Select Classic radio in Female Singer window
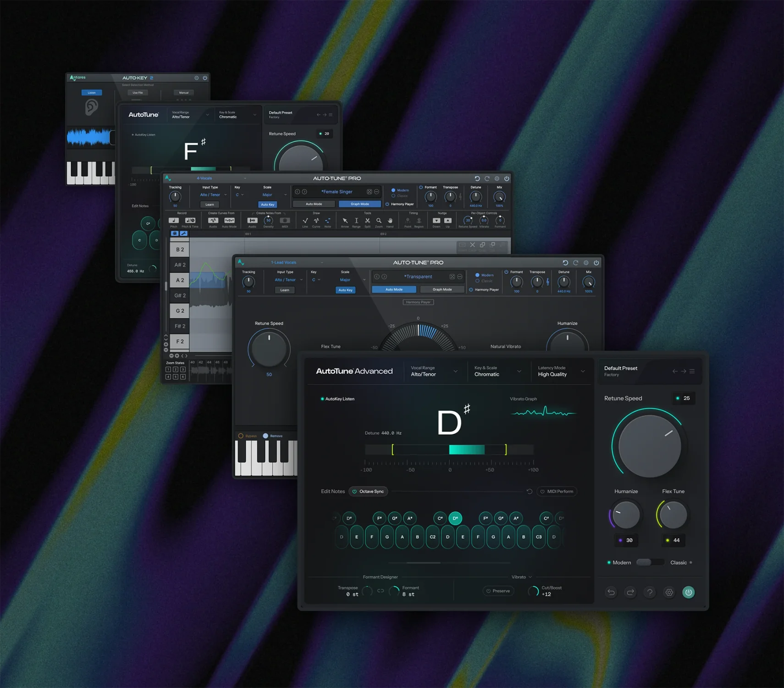This screenshot has height=688, width=784. pos(393,196)
